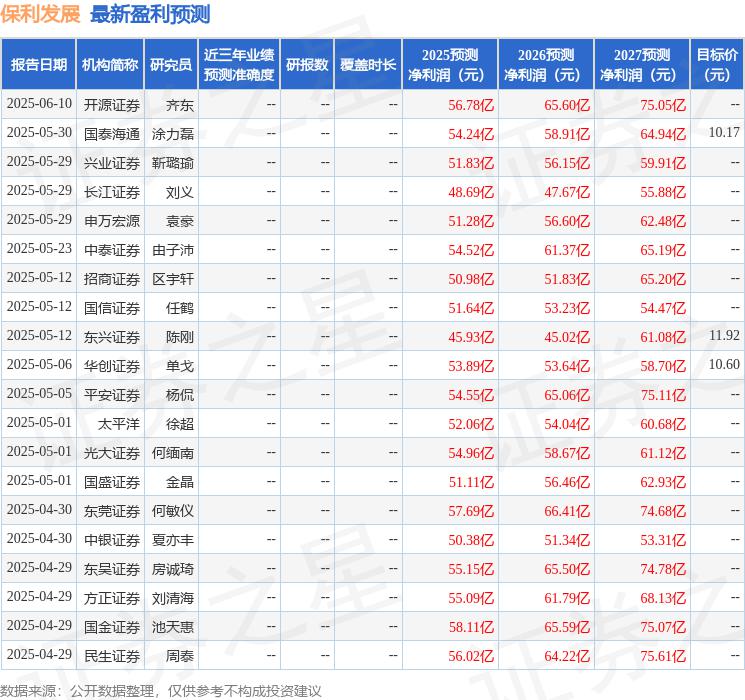Click the 75.11亿 forecast value

pyautogui.click(x=663, y=395)
